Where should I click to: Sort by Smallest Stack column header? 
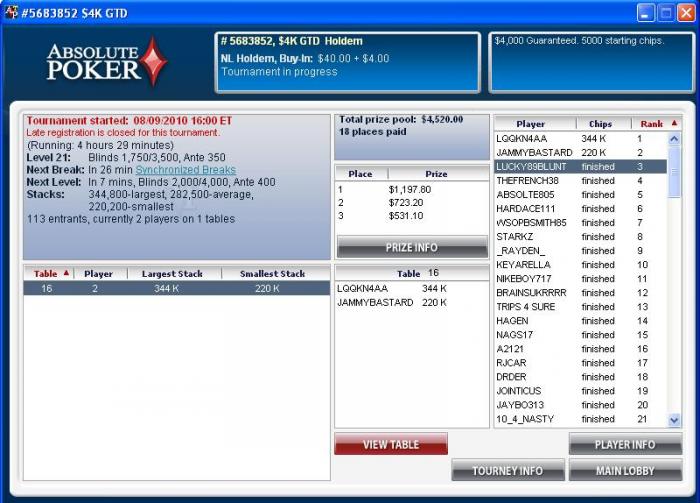(275, 274)
